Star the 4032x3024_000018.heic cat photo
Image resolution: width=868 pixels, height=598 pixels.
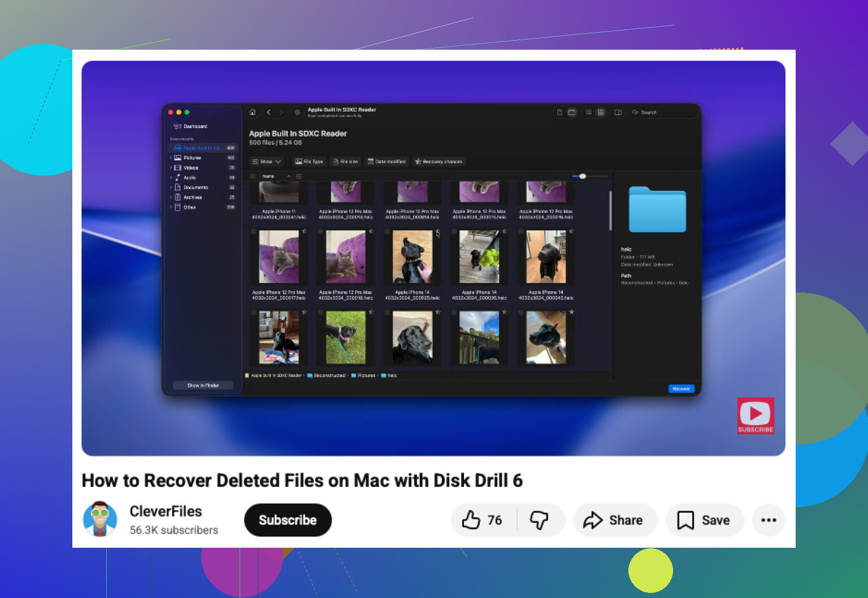click(x=371, y=231)
